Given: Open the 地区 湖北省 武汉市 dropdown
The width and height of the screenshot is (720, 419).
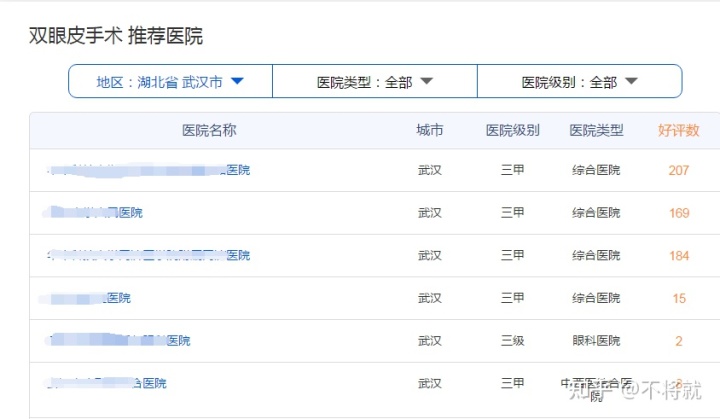Looking at the screenshot, I should click(x=170, y=82).
